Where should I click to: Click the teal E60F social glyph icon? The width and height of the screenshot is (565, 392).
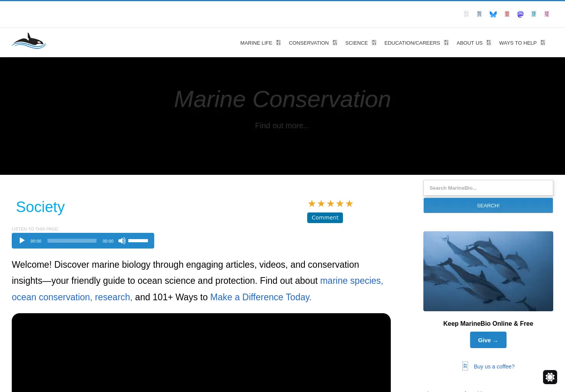[534, 14]
